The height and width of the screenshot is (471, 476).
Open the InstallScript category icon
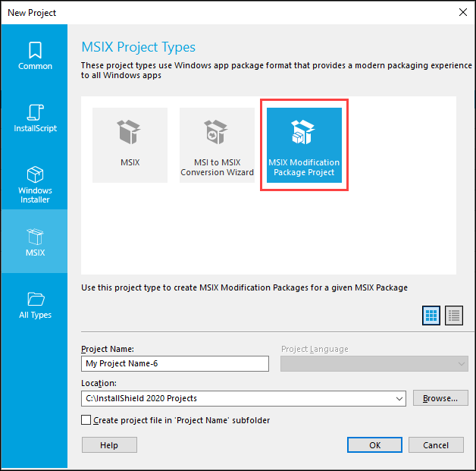pyautogui.click(x=34, y=112)
